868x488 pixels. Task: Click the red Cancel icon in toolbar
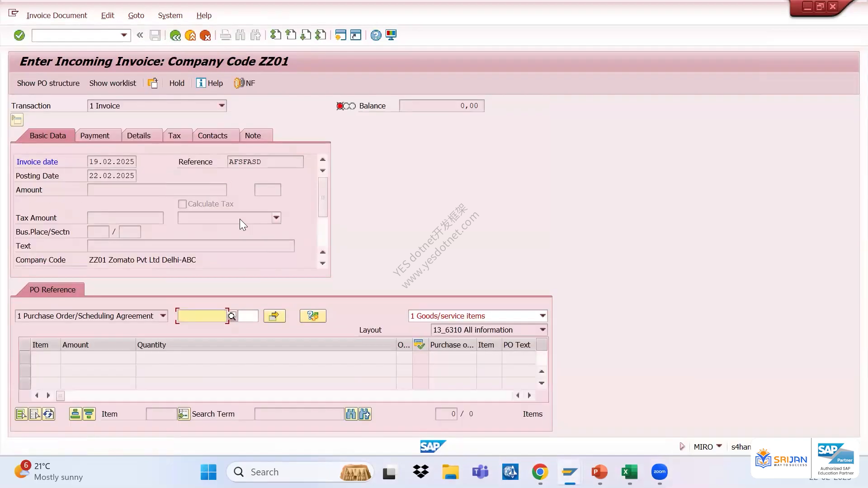coord(205,35)
